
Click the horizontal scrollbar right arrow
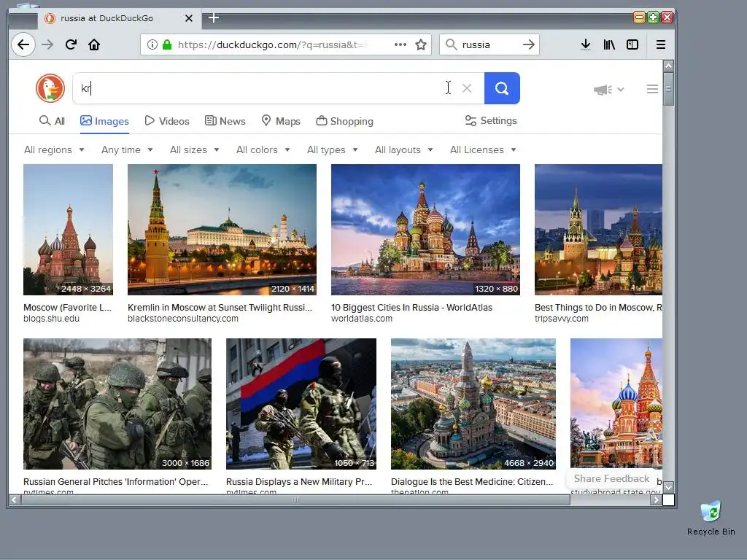click(656, 499)
